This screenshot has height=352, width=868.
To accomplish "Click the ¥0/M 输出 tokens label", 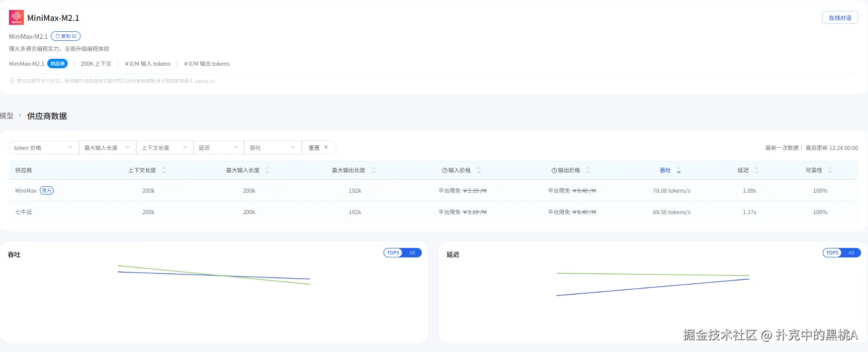I will (x=207, y=64).
